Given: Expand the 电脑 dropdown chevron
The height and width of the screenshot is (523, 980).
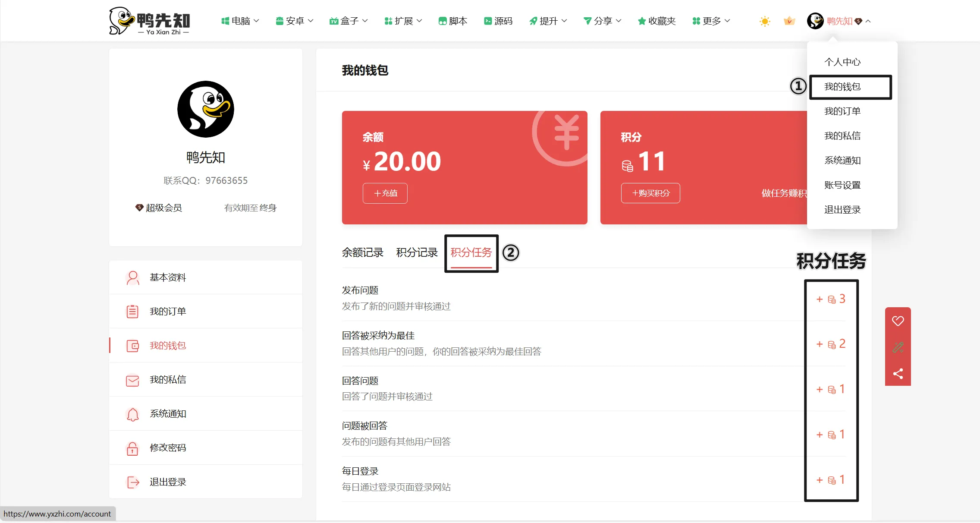Looking at the screenshot, I should 256,21.
